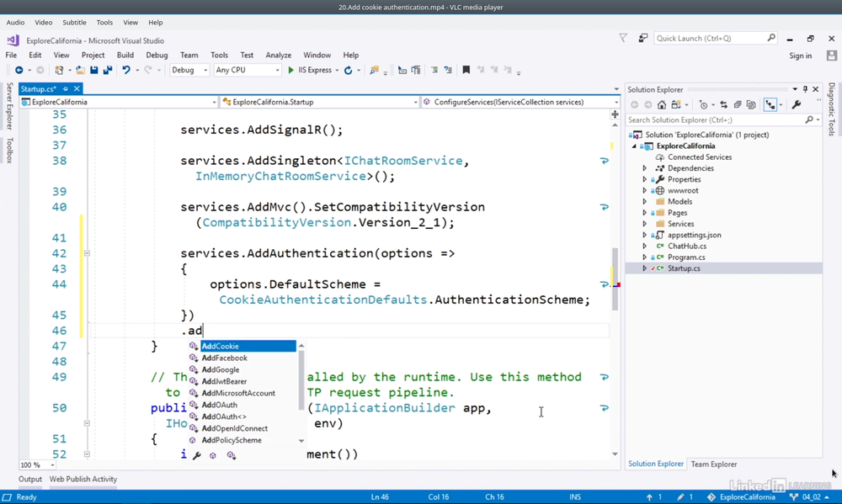This screenshot has height=504, width=842.
Task: Filter IntelliSense list to methods with the cube
Action: coord(213,455)
